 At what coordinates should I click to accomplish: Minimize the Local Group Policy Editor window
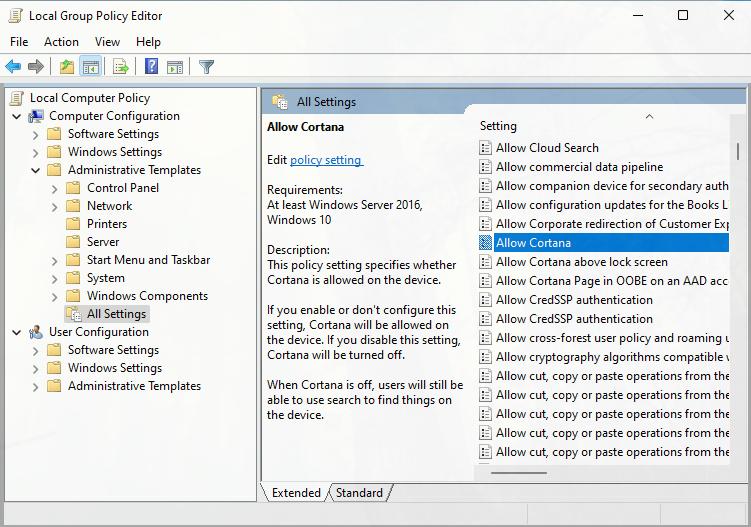pos(638,15)
